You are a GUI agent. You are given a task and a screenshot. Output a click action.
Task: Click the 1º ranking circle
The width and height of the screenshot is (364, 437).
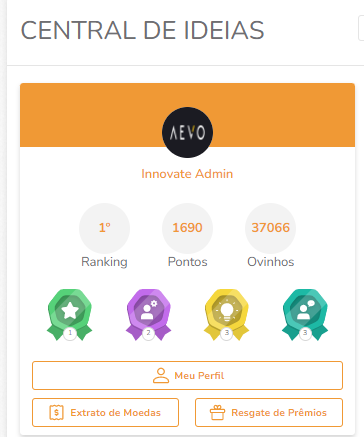click(x=104, y=228)
